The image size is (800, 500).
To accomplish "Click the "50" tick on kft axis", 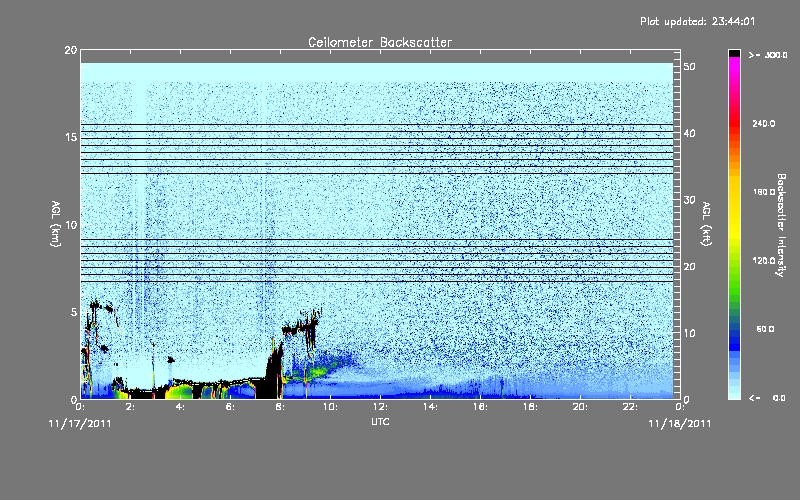I will (x=690, y=66).
